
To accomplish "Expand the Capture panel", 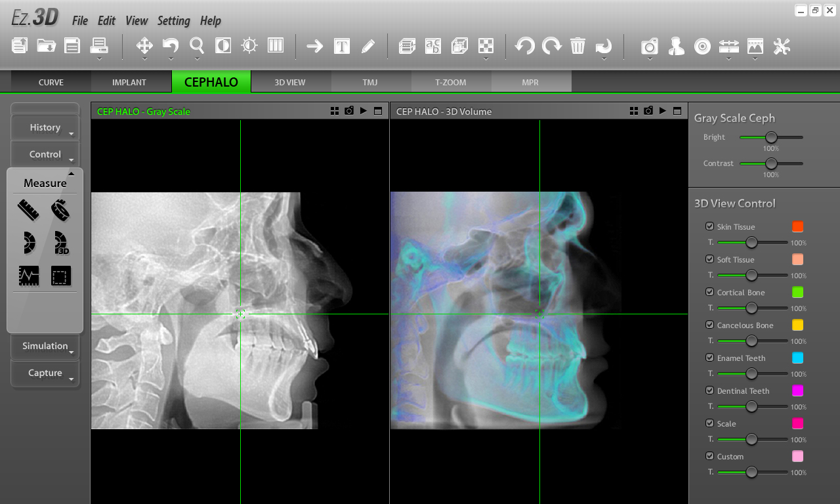I will tap(45, 373).
